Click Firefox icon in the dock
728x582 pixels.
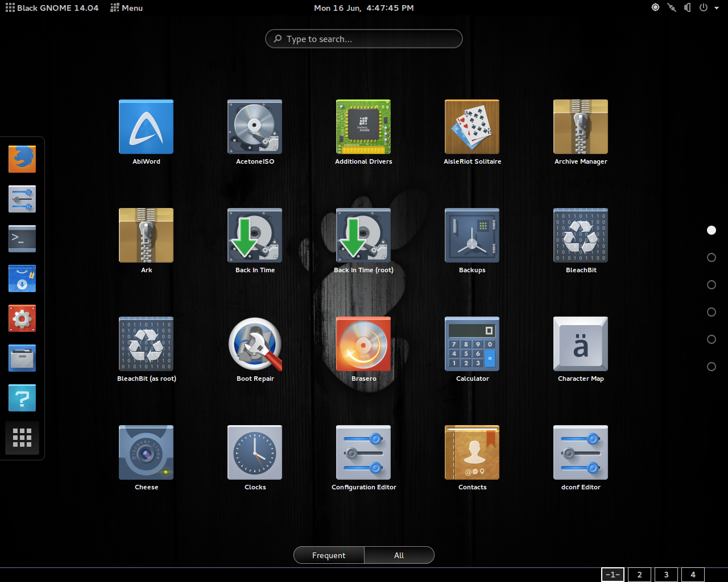[x=22, y=159]
